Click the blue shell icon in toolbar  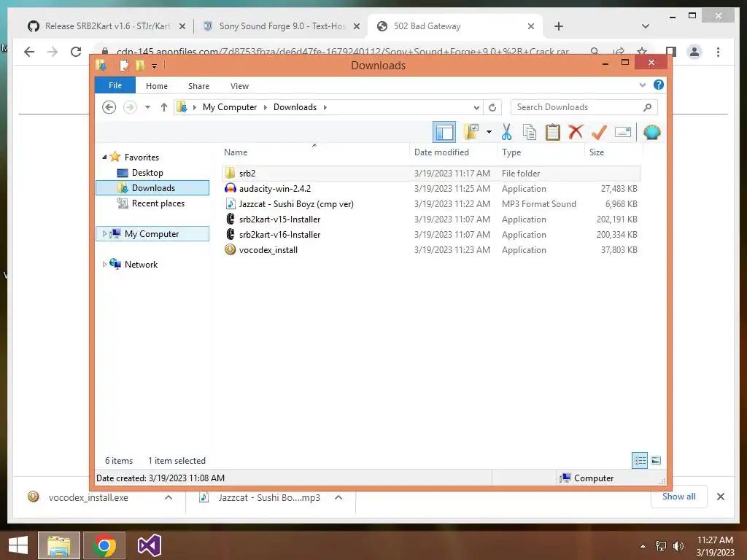point(651,132)
